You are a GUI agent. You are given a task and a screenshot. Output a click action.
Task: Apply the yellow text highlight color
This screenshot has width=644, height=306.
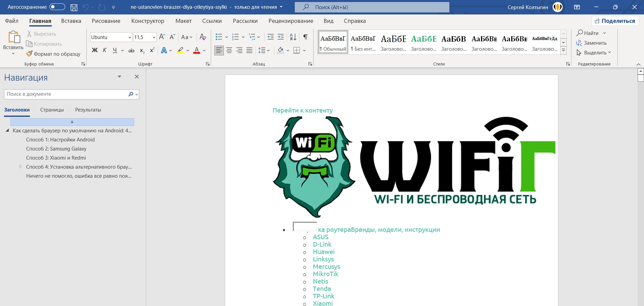click(x=180, y=50)
